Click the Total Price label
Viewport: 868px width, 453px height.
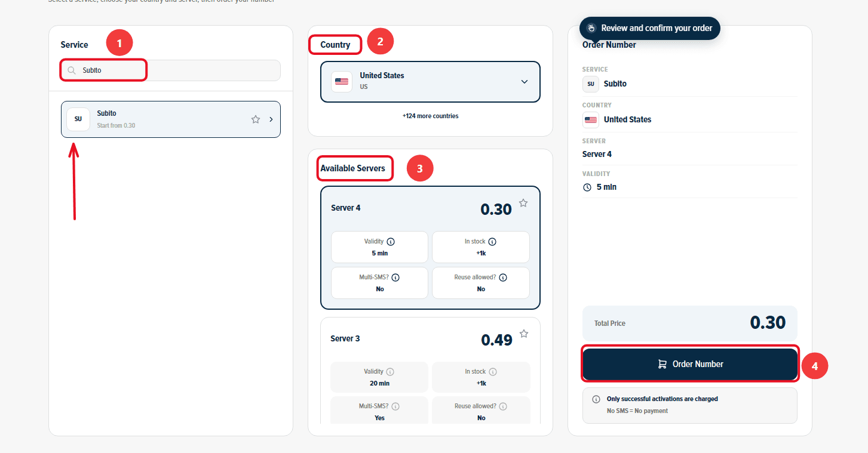pos(610,323)
